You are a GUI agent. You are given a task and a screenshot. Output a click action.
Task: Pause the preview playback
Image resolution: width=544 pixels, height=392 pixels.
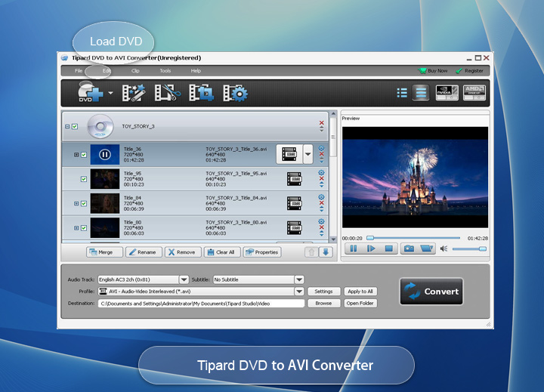(353, 248)
